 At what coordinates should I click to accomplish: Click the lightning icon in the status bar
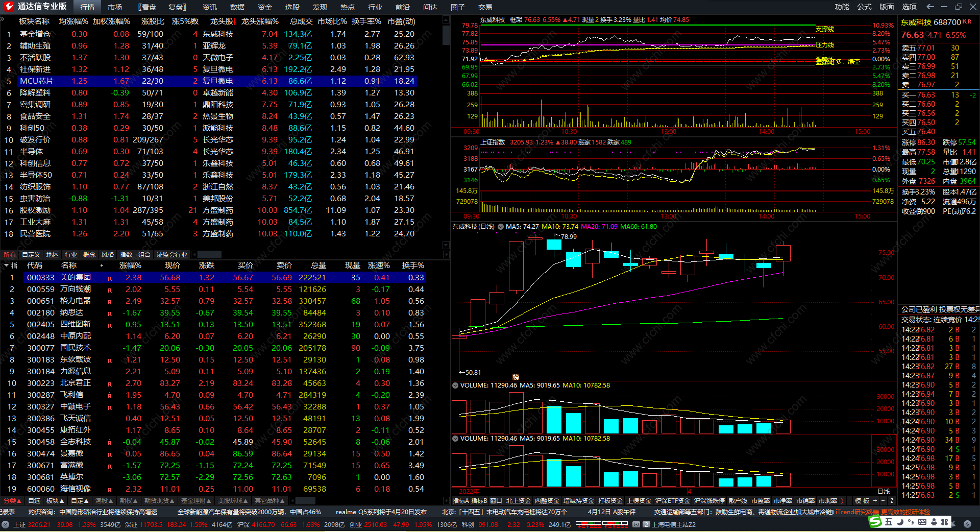(967, 524)
